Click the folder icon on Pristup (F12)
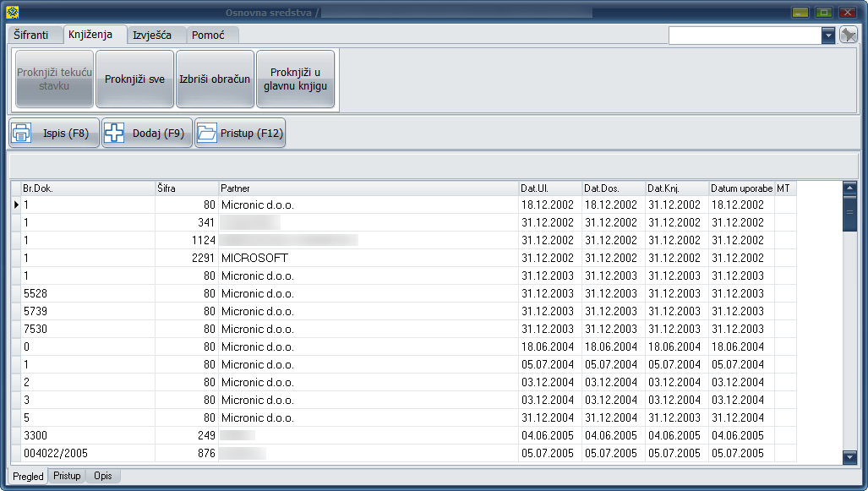 207,134
